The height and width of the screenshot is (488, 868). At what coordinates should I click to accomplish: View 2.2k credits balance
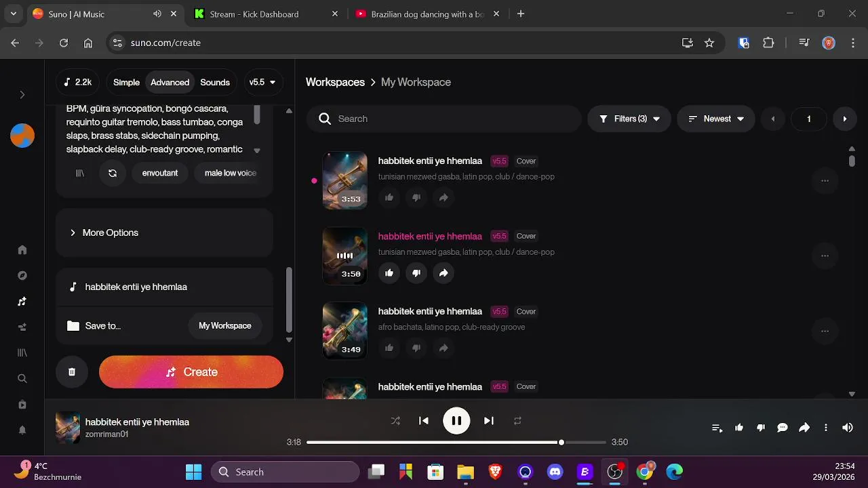coord(77,82)
